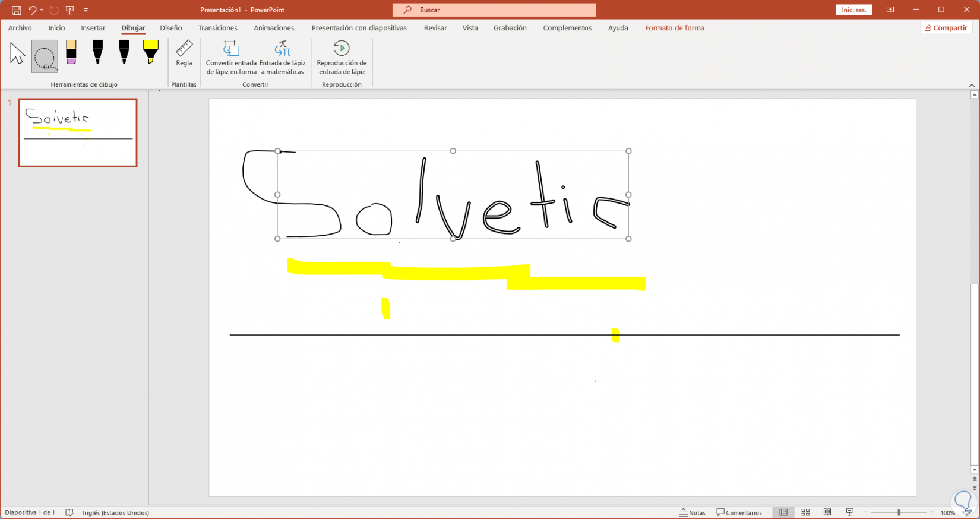Switch to Normal view

[x=783, y=512]
